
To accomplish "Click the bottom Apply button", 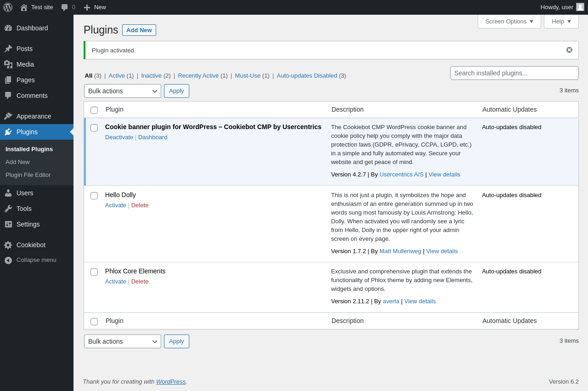I will pos(176,341).
